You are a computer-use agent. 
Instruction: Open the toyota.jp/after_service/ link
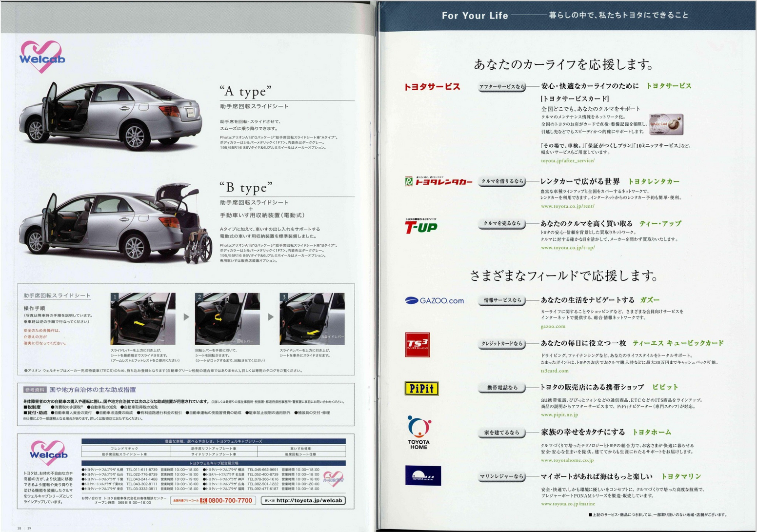(567, 160)
